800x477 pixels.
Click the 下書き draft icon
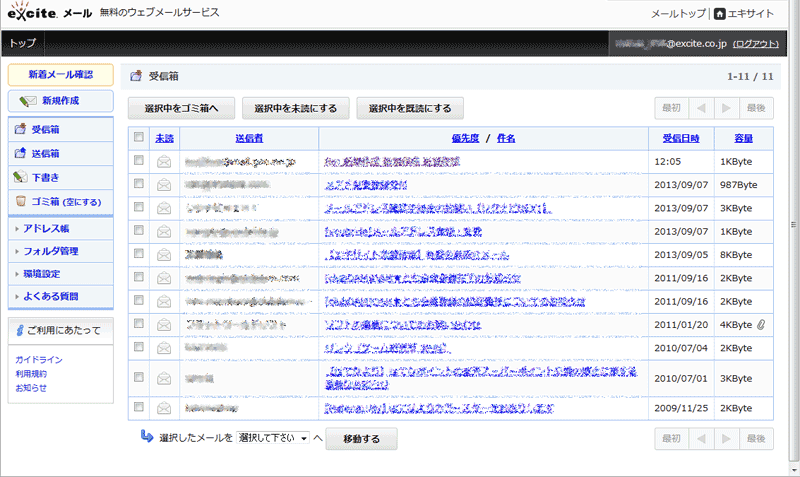coord(20,177)
